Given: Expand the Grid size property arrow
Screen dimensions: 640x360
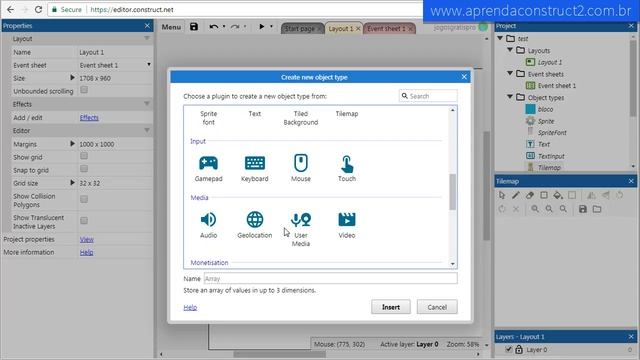Looking at the screenshot, I should (72, 182).
